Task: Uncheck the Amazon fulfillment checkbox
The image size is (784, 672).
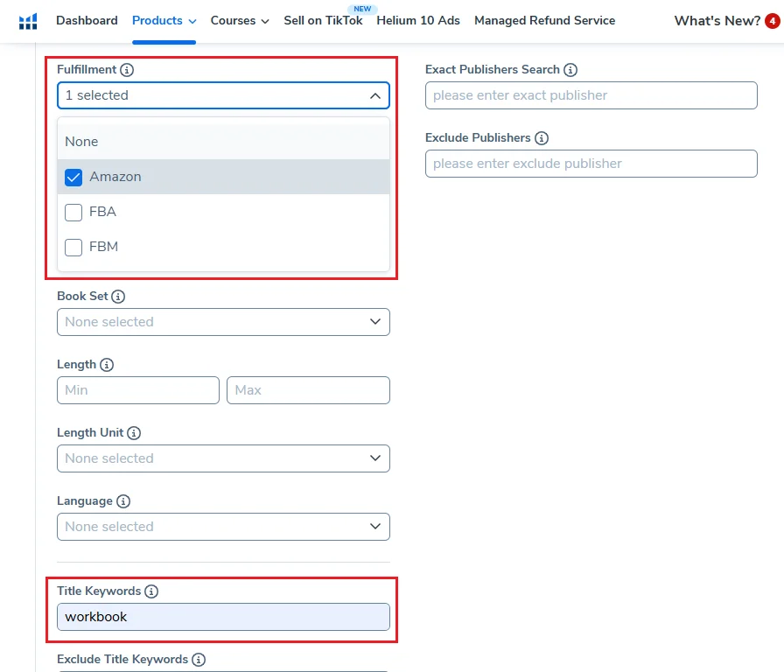Action: [x=73, y=177]
